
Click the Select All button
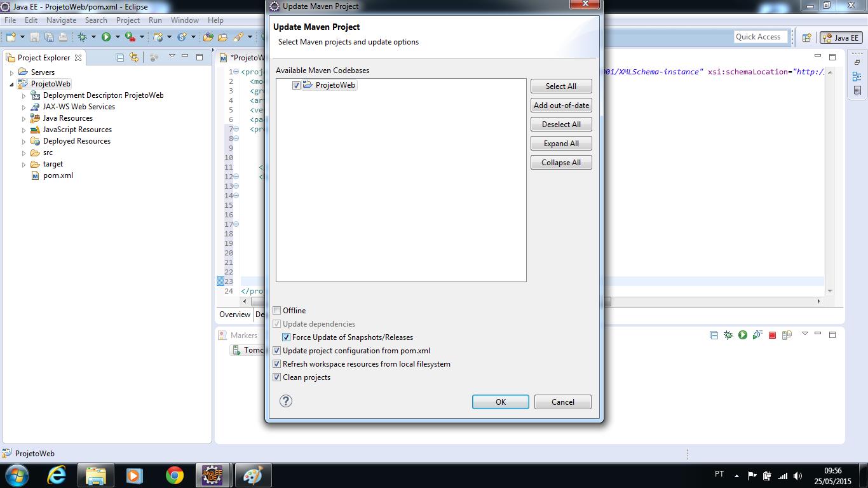point(561,86)
